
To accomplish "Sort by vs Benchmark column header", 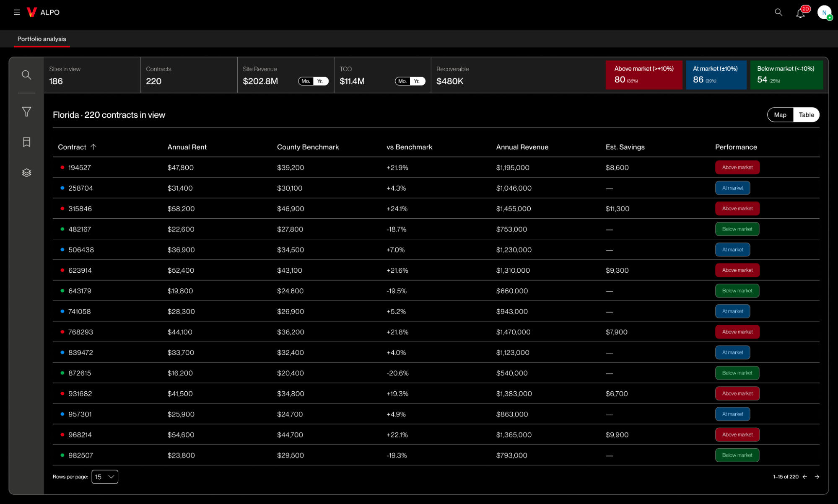I will click(x=409, y=147).
